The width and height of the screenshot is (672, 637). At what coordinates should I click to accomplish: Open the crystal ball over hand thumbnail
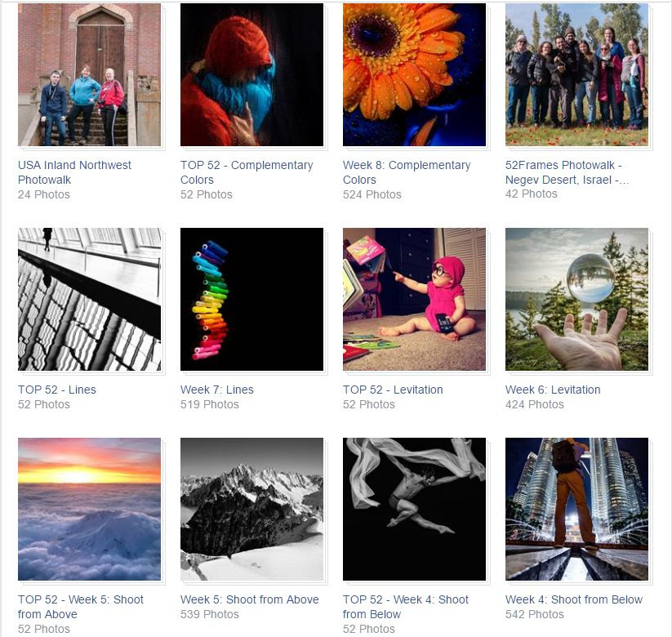click(576, 299)
